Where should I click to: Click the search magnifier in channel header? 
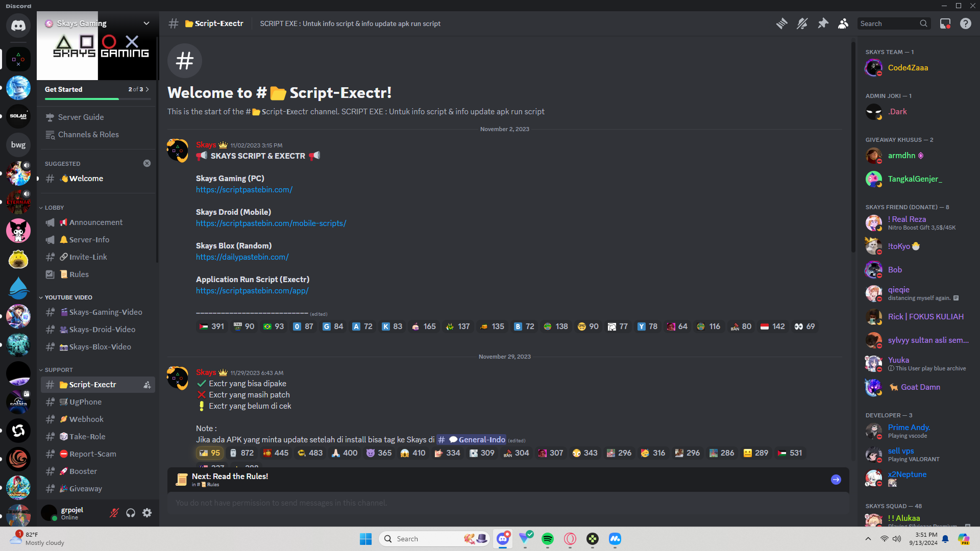point(923,23)
